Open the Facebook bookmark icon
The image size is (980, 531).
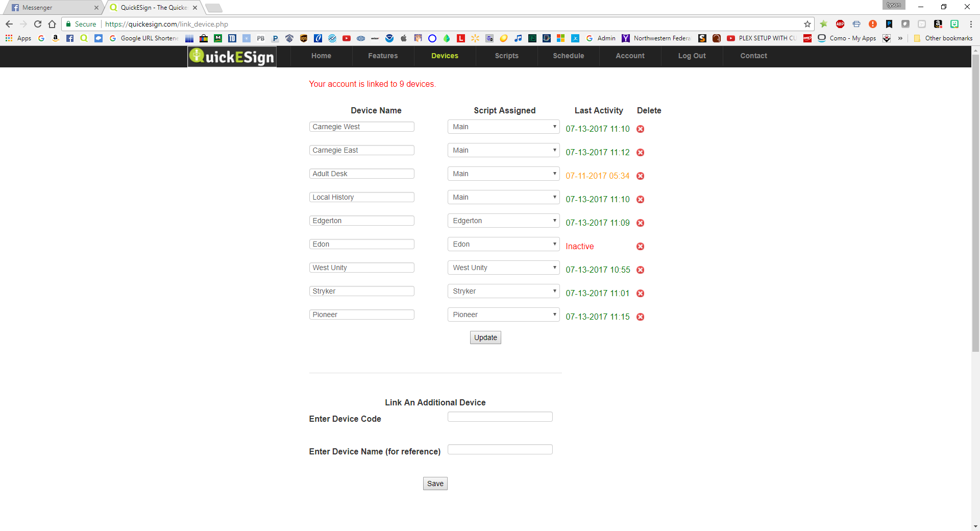pyautogui.click(x=70, y=38)
